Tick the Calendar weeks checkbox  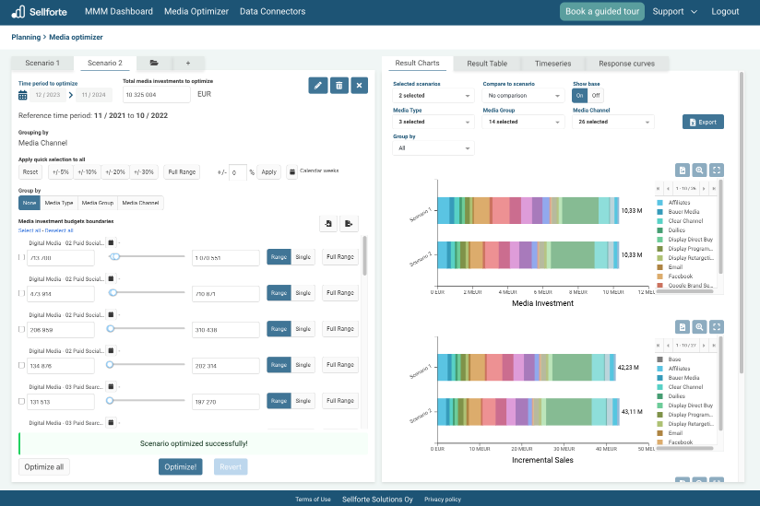coord(292,171)
